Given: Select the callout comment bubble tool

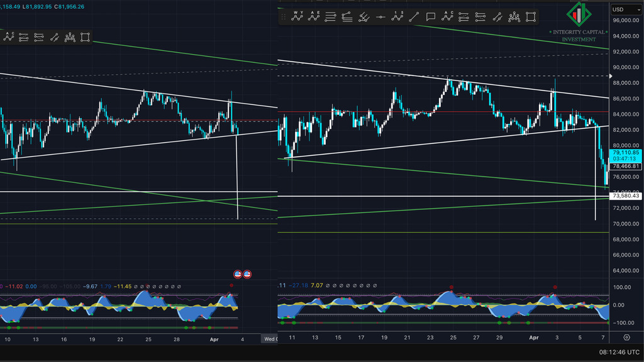Looking at the screenshot, I should pos(430,17).
